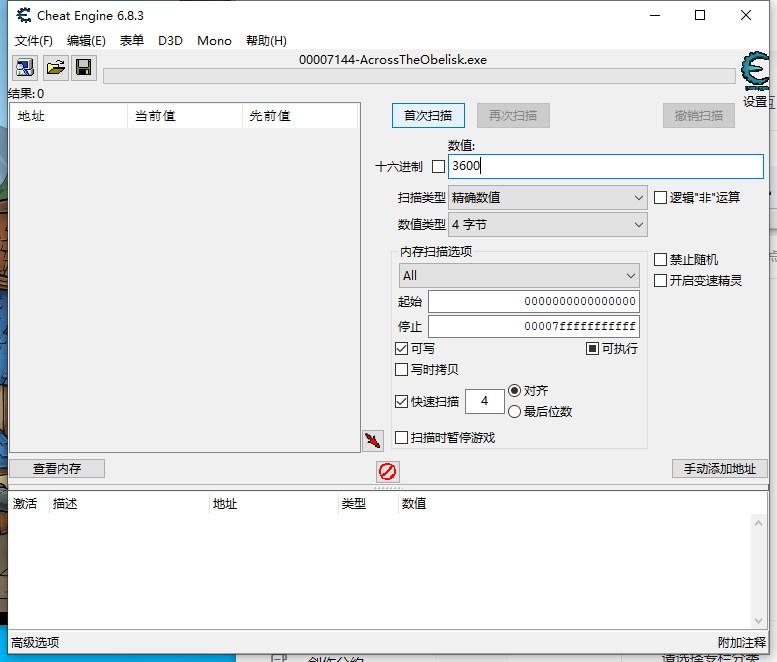Screen dimensions: 777x662
Task: Click the 撤销扫描 button
Action: (699, 115)
